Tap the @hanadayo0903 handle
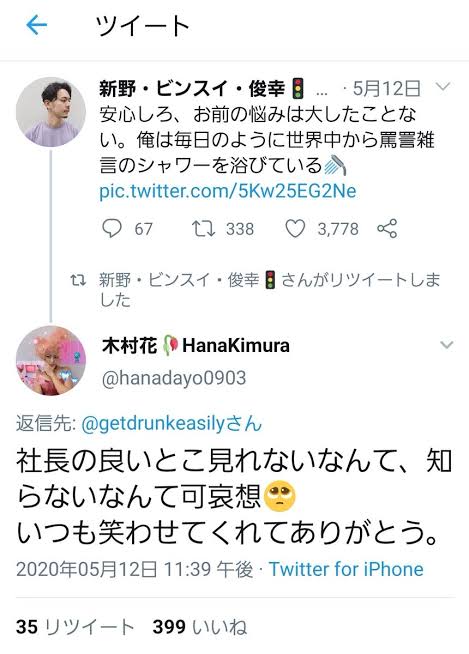Viewport: 469px width, 654px height. click(174, 378)
